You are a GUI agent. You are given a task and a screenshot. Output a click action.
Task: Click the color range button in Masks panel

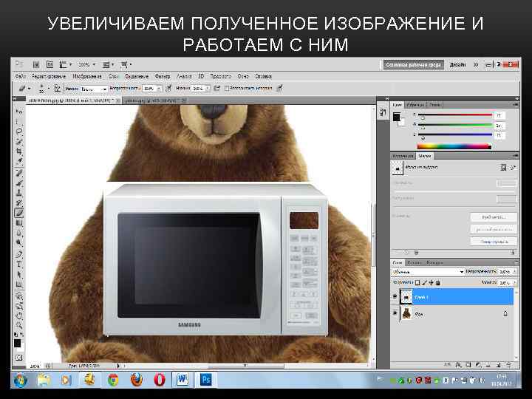tap(494, 229)
